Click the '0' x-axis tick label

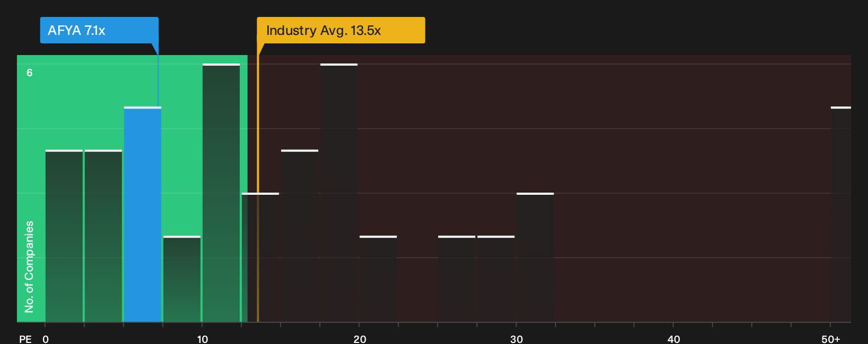[x=46, y=339]
